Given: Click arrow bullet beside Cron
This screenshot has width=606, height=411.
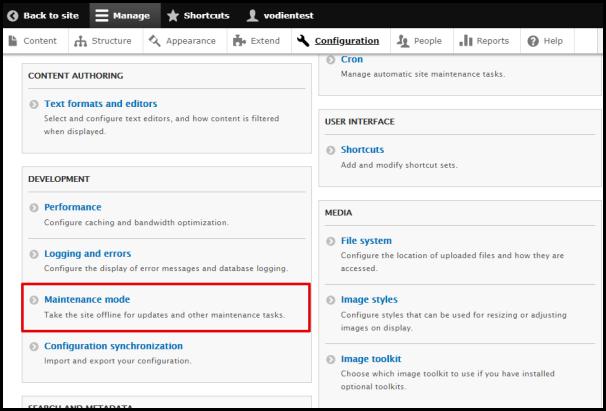Looking at the screenshot, I should 330,60.
